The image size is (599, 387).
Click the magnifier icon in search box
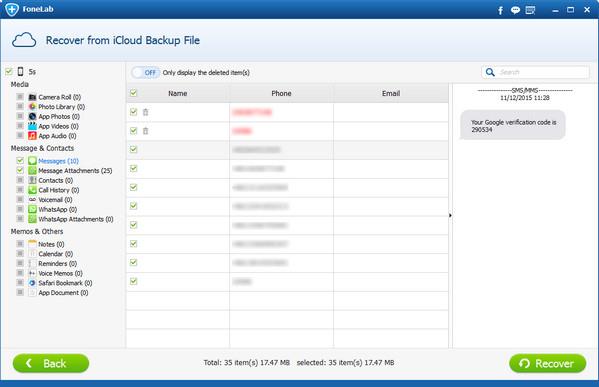point(490,72)
